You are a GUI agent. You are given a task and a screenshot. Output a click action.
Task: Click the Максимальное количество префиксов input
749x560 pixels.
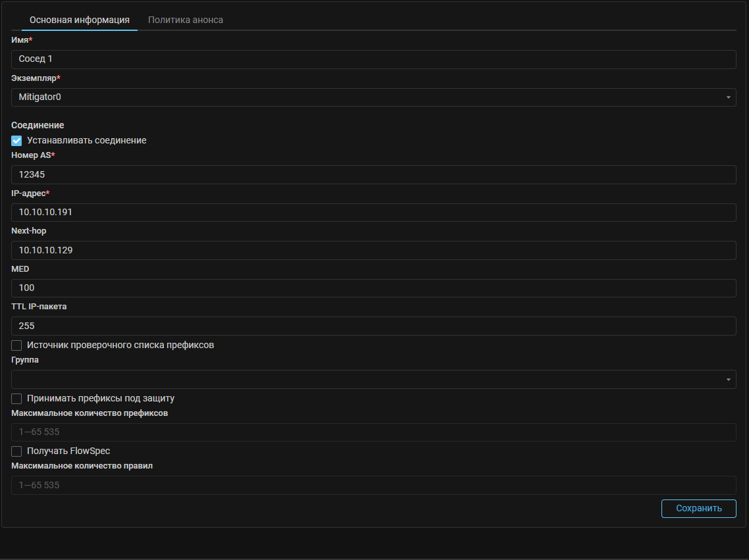pyautogui.click(x=373, y=432)
